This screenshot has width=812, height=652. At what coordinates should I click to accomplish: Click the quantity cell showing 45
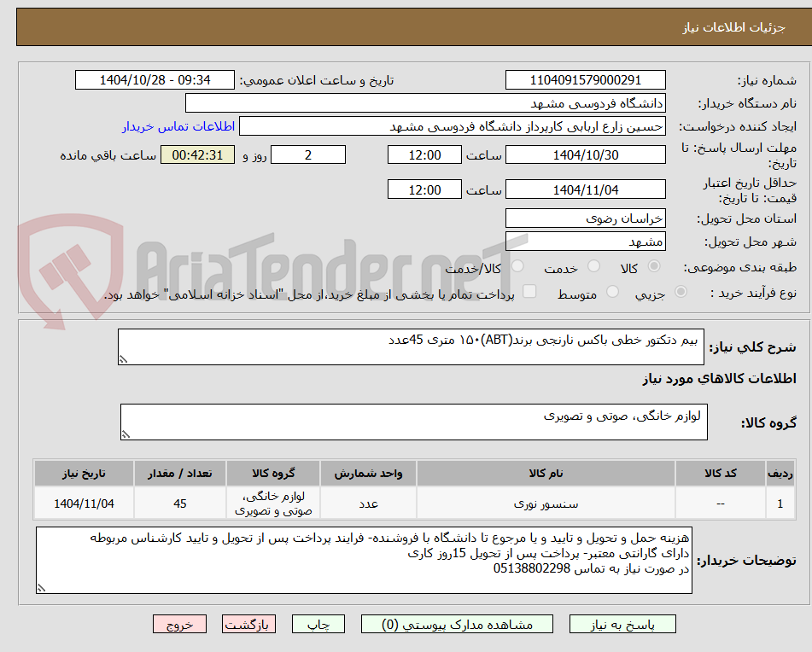click(x=179, y=504)
